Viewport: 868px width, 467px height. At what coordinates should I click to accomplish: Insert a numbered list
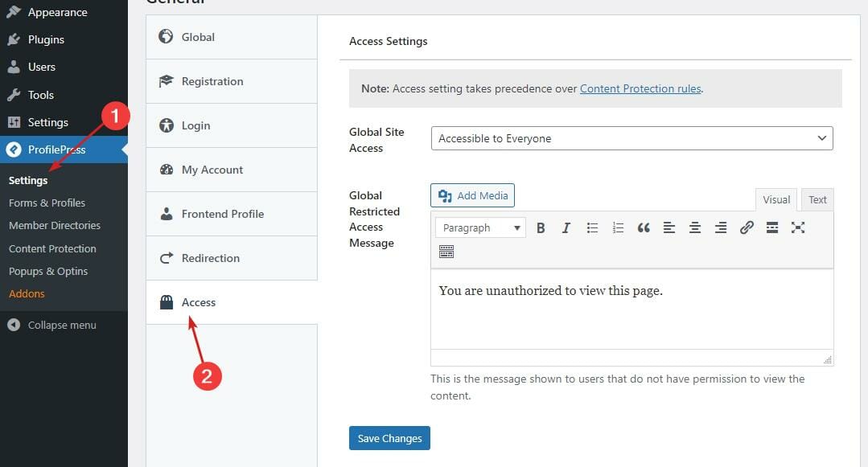click(x=618, y=228)
